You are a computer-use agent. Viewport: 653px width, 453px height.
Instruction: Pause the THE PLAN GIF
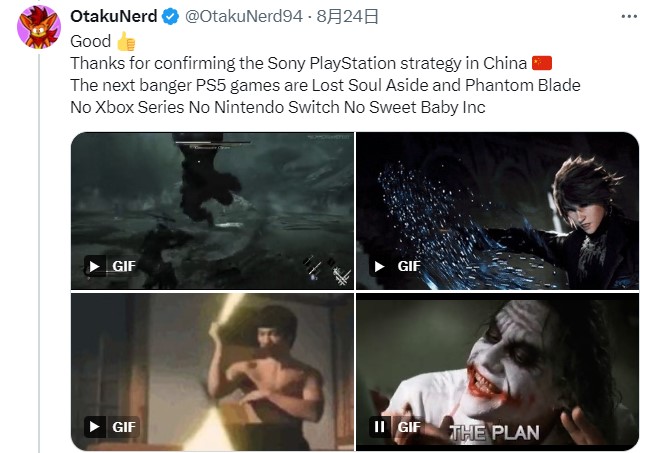coord(379,427)
